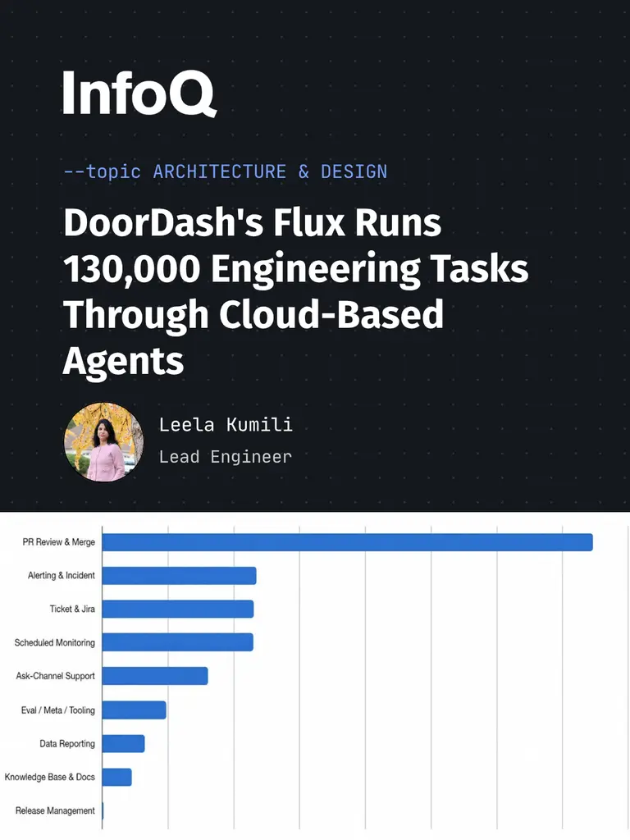630x840 pixels.
Task: Click the Ask-Channel Support bar
Action: [155, 676]
